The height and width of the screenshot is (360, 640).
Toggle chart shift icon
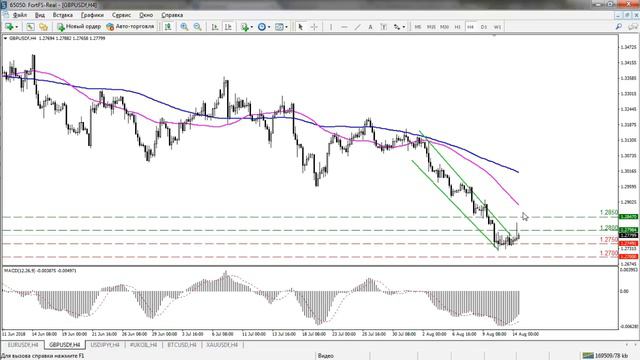(228, 27)
